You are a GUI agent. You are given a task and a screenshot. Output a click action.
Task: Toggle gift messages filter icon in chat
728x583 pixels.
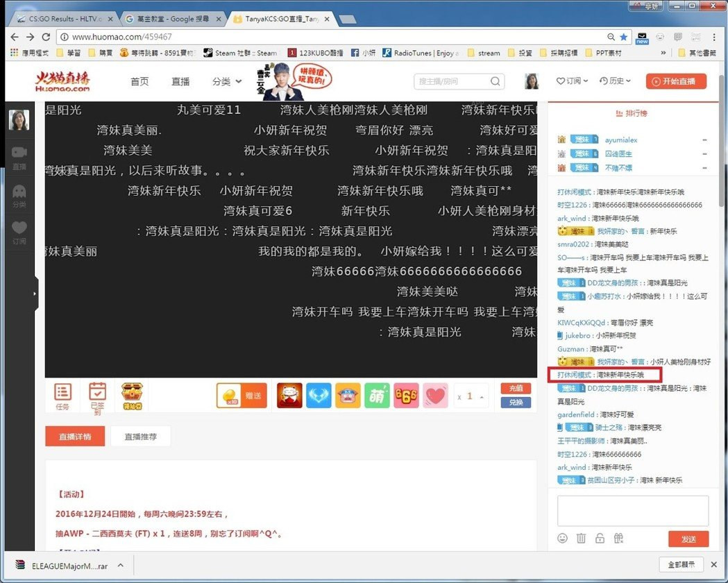[619, 539]
